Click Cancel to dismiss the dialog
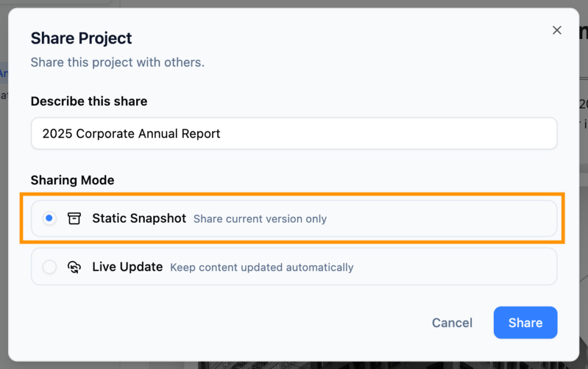Viewport: 588px width, 369px height. coord(452,323)
